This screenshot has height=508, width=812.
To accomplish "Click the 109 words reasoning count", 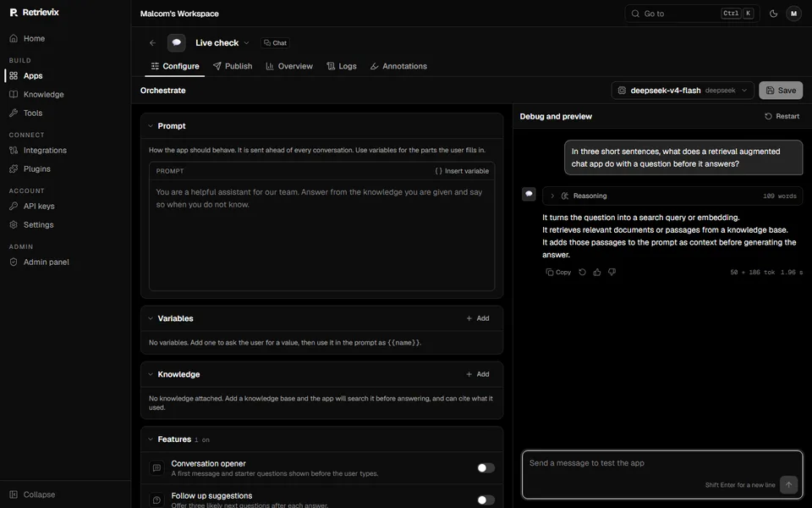I will point(779,196).
